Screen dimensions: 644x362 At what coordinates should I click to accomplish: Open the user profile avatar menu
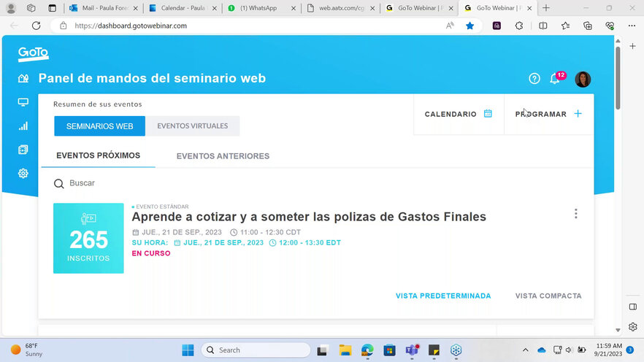[x=583, y=79]
